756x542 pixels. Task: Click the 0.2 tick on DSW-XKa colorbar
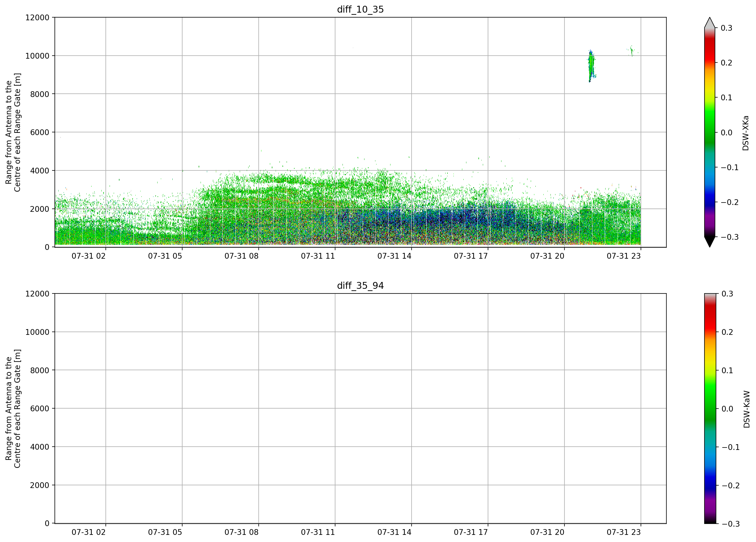(726, 63)
